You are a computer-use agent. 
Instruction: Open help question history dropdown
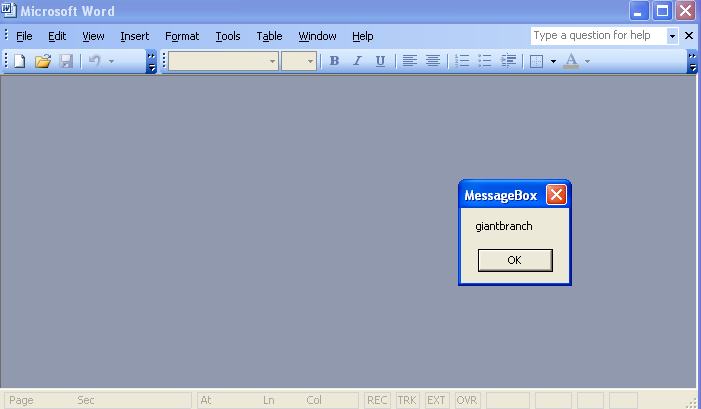point(672,36)
